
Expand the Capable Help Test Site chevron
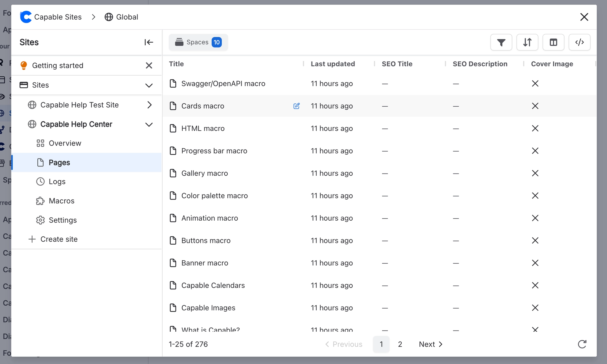(149, 105)
